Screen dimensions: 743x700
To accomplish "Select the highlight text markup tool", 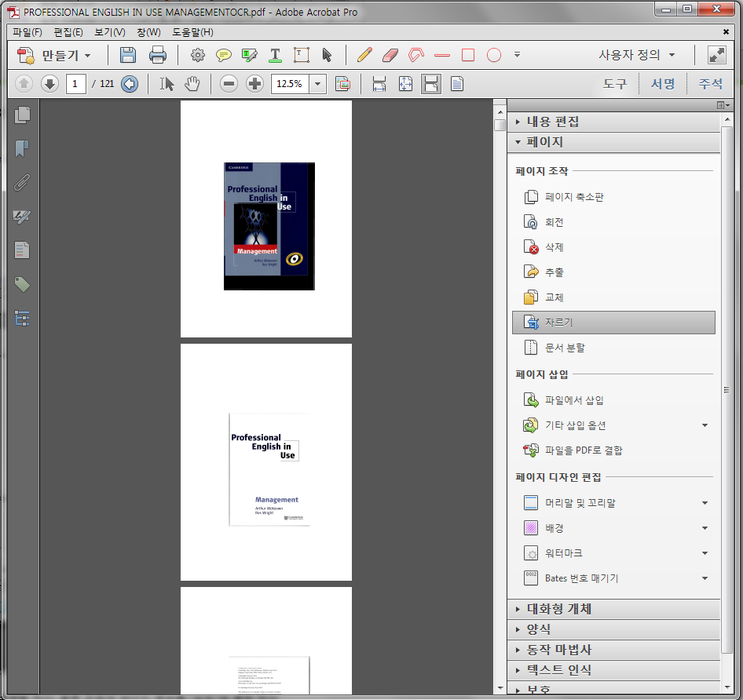I will 249,55.
